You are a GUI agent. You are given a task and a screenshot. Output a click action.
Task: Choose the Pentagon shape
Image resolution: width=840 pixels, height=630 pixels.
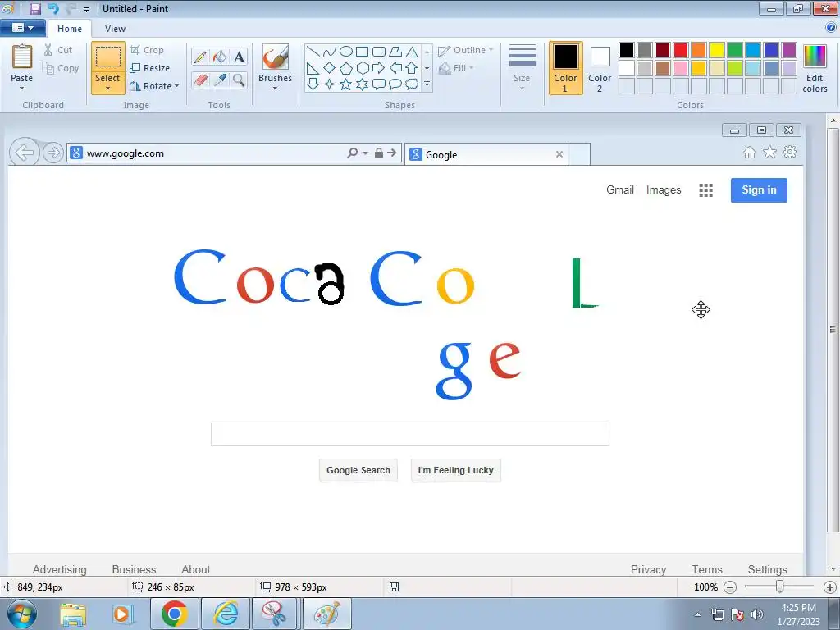point(346,68)
